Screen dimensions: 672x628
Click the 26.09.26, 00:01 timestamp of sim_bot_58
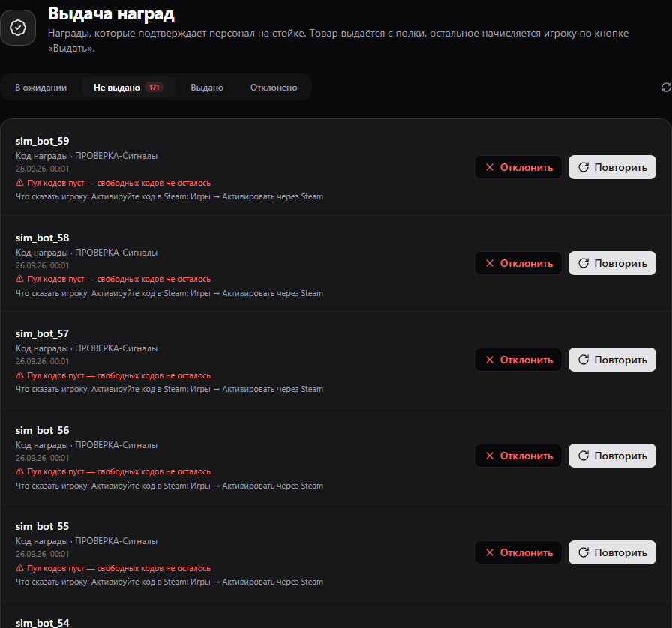(43, 265)
